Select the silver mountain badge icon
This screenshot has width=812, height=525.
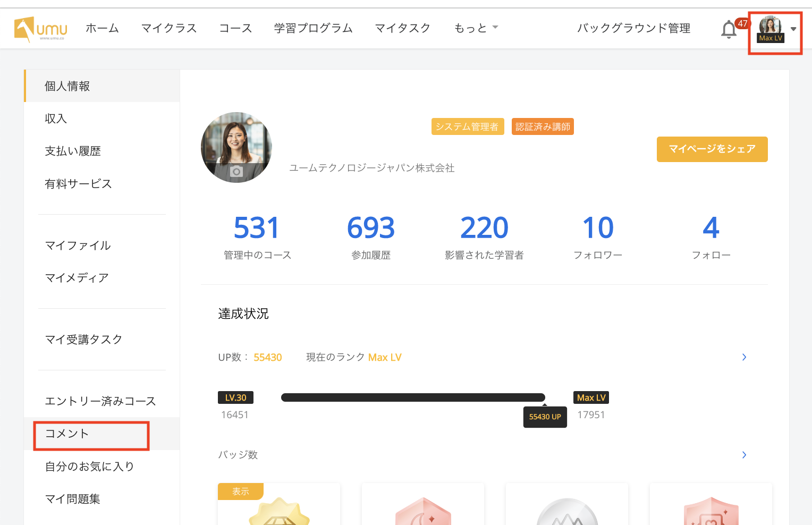[567, 513]
